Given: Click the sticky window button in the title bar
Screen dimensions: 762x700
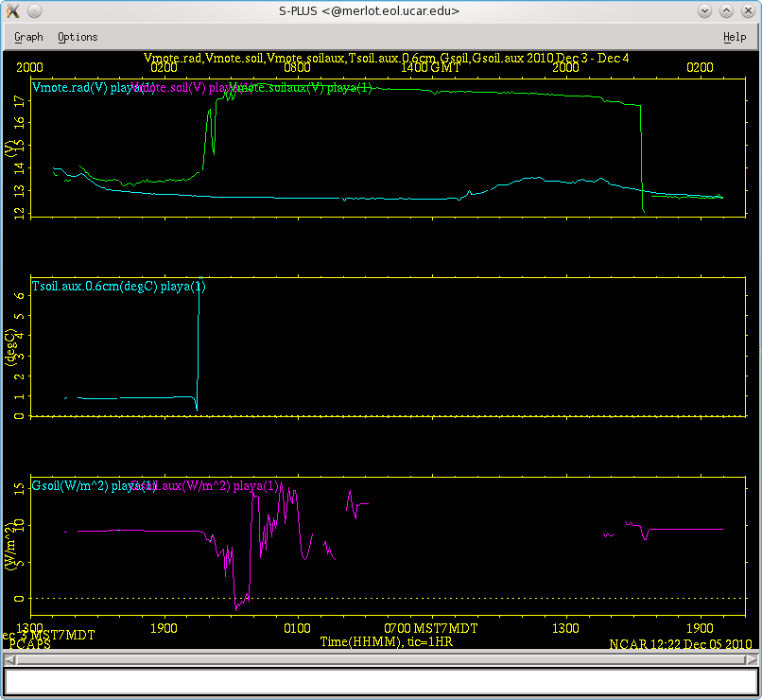Looking at the screenshot, I should [34, 10].
